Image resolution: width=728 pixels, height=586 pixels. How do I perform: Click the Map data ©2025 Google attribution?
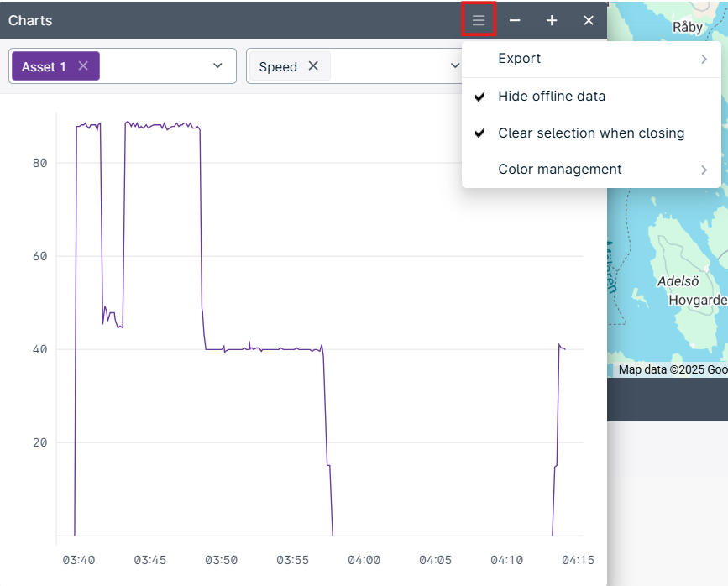point(672,369)
